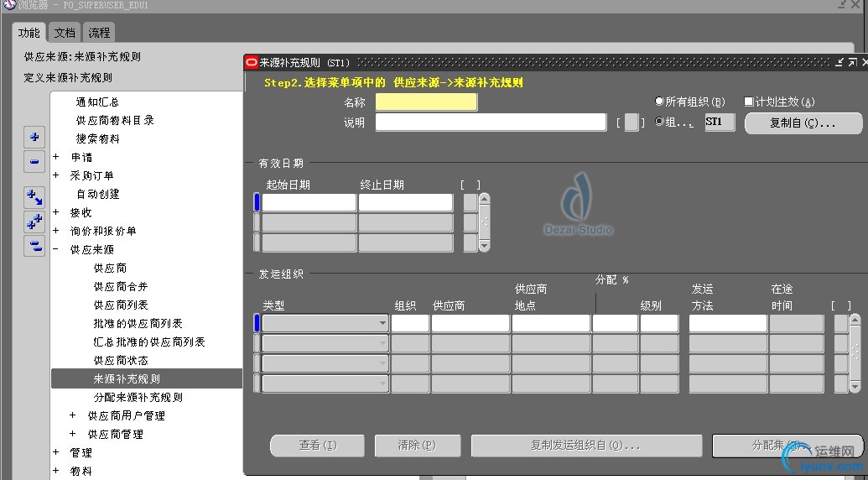
Task: Click the 供应商 field in first shipping row
Action: pos(470,323)
